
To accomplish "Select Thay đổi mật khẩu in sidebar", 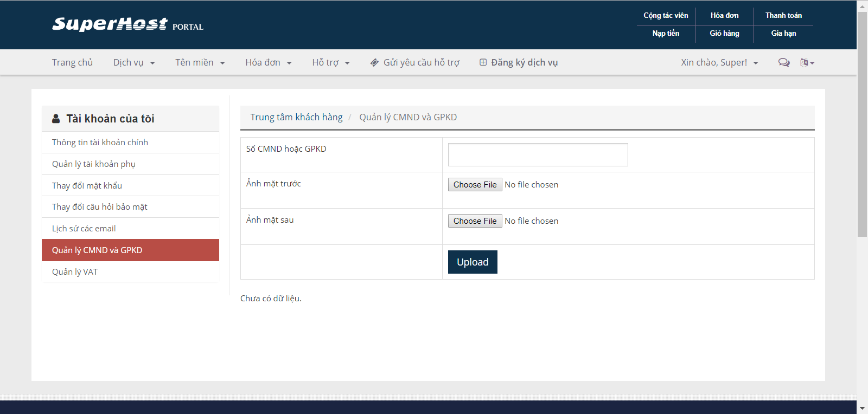I will click(87, 186).
